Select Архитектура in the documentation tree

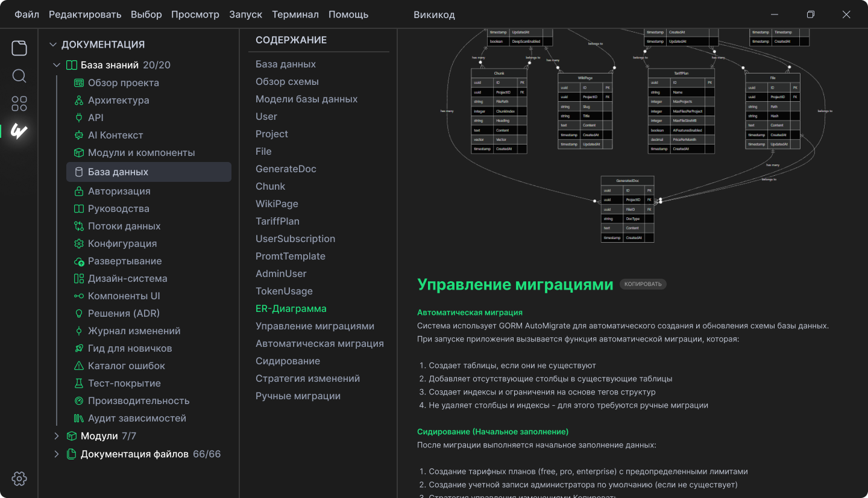coord(118,101)
